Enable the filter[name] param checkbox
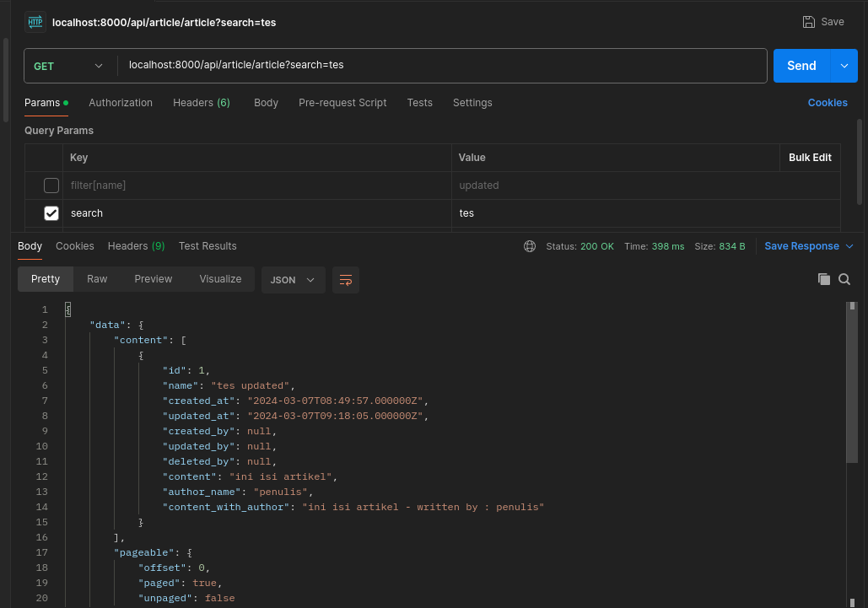868x608 pixels. [51, 186]
